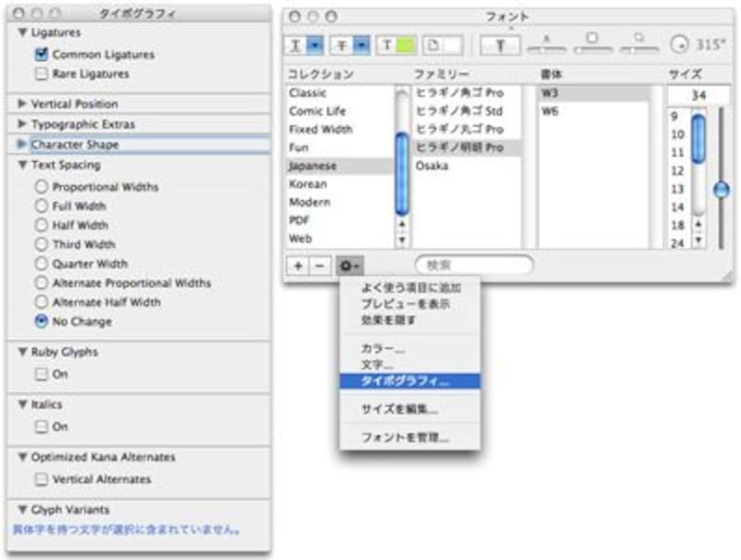Viewport: 741px width, 560px height.
Task: Select the Korean font collection
Action: (308, 184)
